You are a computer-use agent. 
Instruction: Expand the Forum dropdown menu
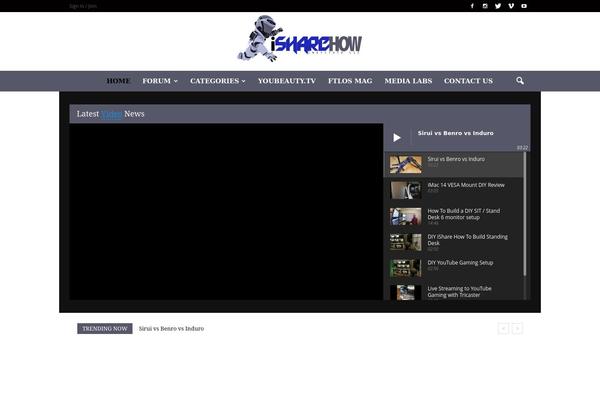(x=160, y=81)
